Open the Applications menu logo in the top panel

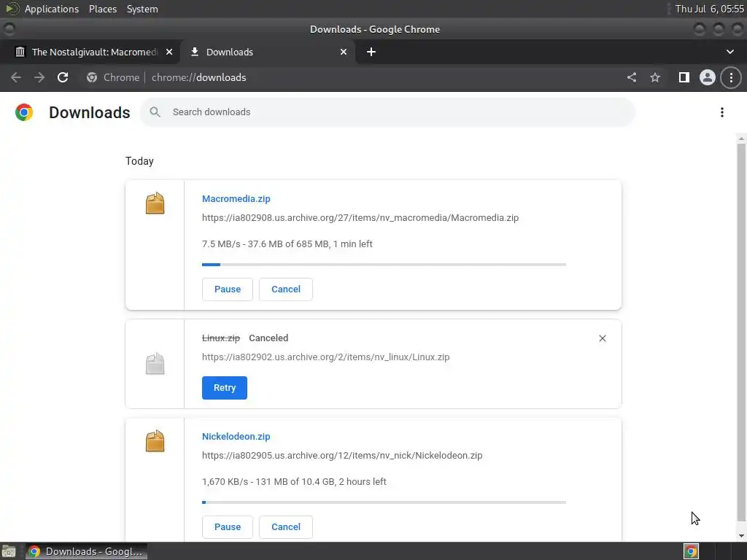(x=12, y=9)
